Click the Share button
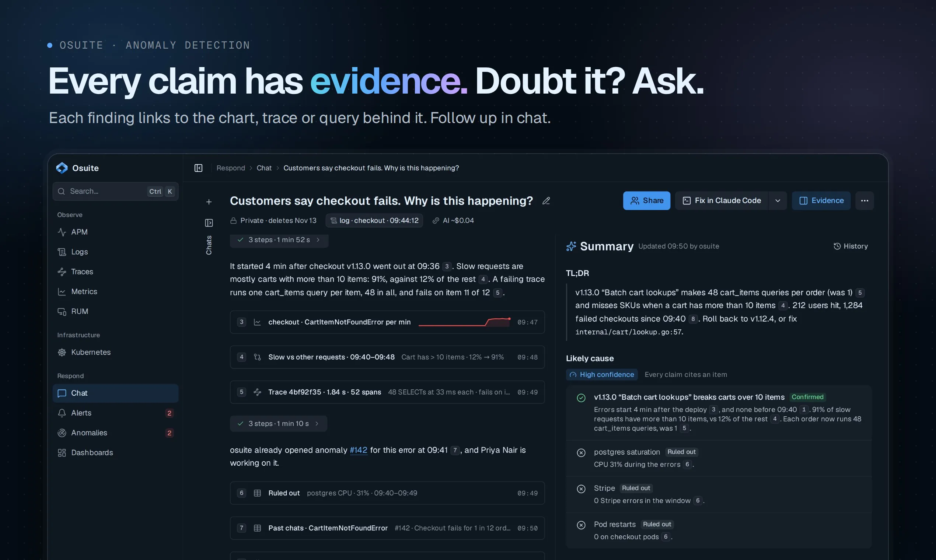936x560 pixels. (x=646, y=201)
